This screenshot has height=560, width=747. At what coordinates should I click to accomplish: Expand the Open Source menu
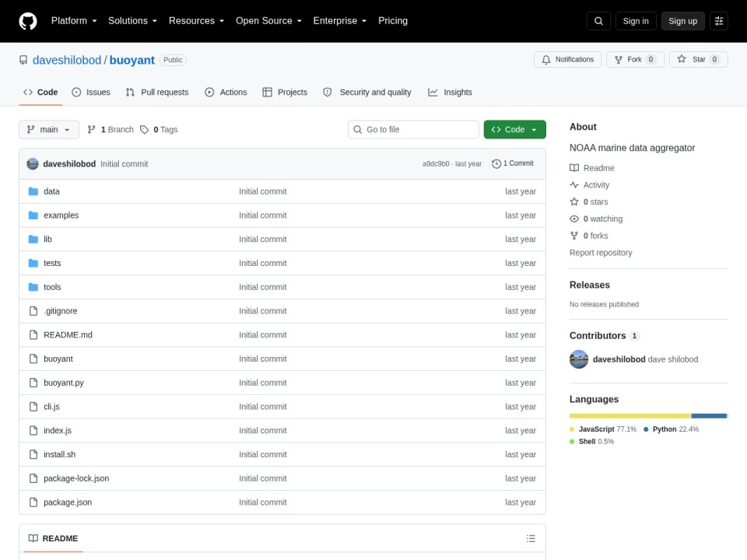268,21
